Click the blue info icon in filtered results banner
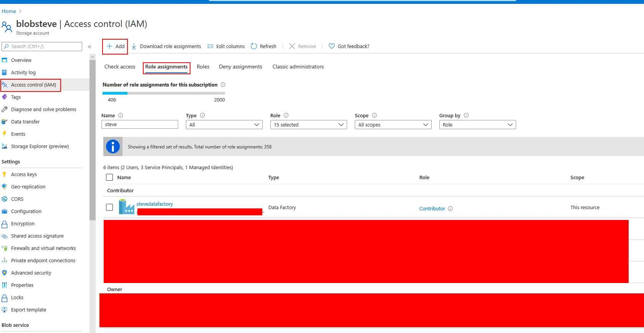644x333 pixels. click(113, 147)
